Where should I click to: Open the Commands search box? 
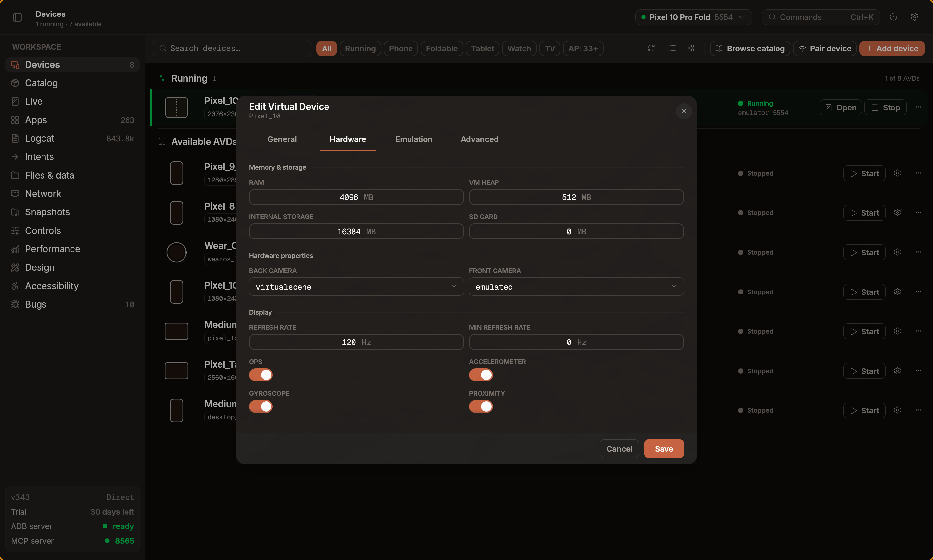[x=821, y=17]
